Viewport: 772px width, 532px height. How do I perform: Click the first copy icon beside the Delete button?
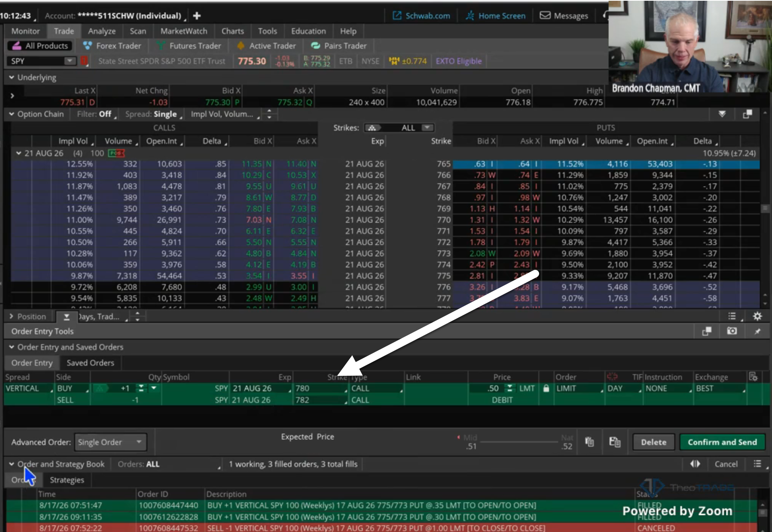pyautogui.click(x=589, y=442)
